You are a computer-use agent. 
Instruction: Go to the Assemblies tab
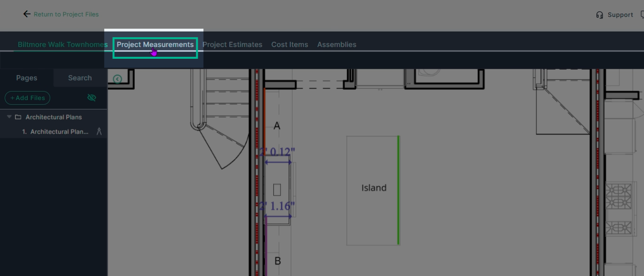337,45
